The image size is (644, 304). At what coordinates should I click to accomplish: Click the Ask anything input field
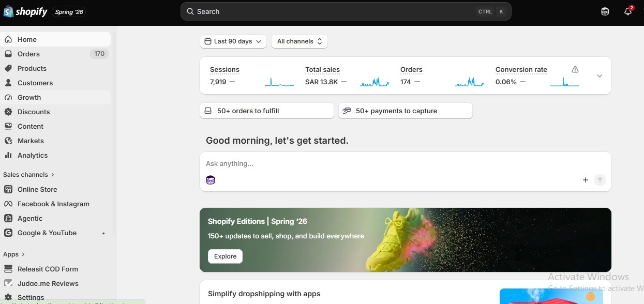pyautogui.click(x=406, y=163)
